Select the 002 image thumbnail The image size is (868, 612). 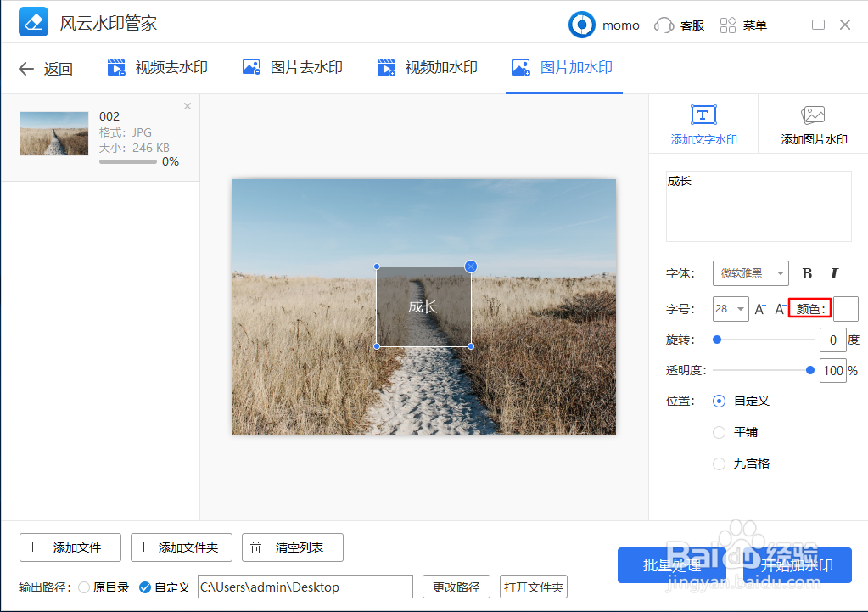click(53, 133)
